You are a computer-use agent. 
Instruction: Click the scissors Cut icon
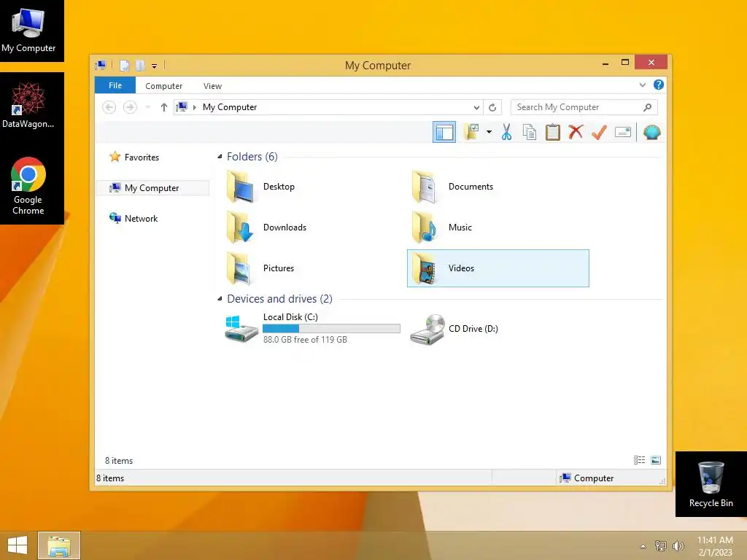click(x=506, y=132)
